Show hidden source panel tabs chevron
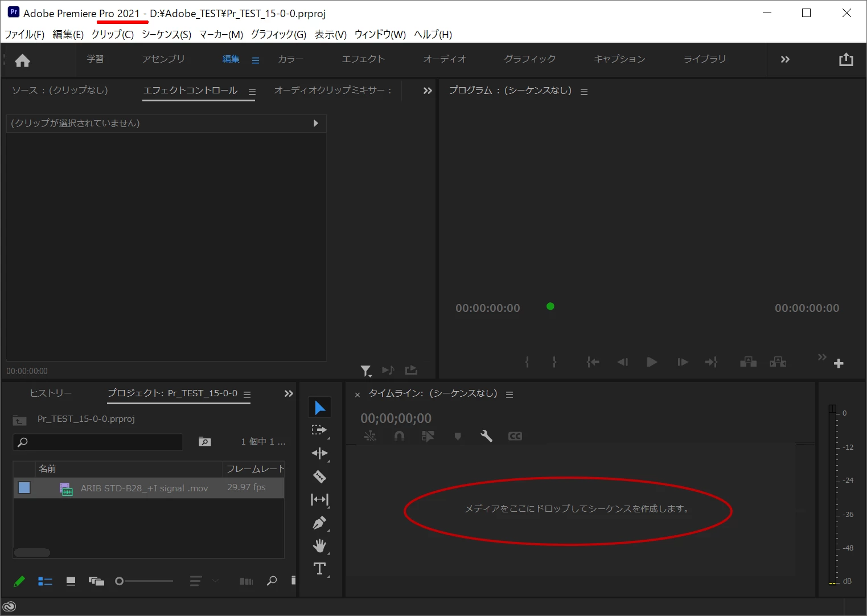Viewport: 867px width, 616px height. pos(428,91)
